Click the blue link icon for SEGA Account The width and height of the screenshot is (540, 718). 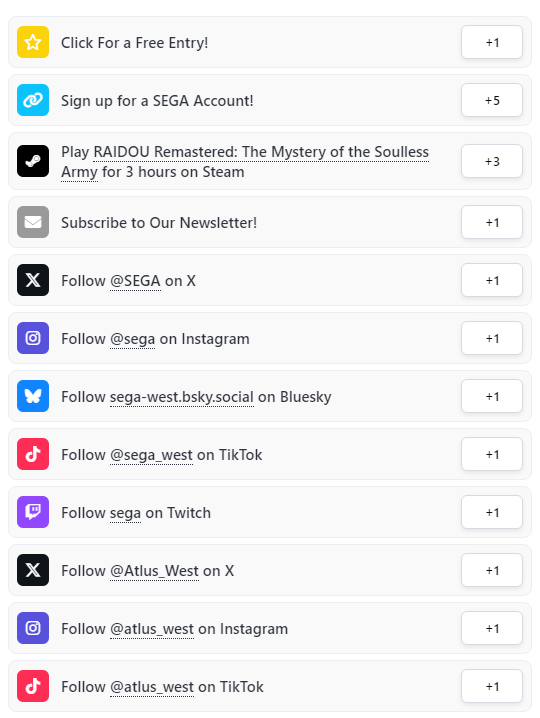tap(33, 100)
